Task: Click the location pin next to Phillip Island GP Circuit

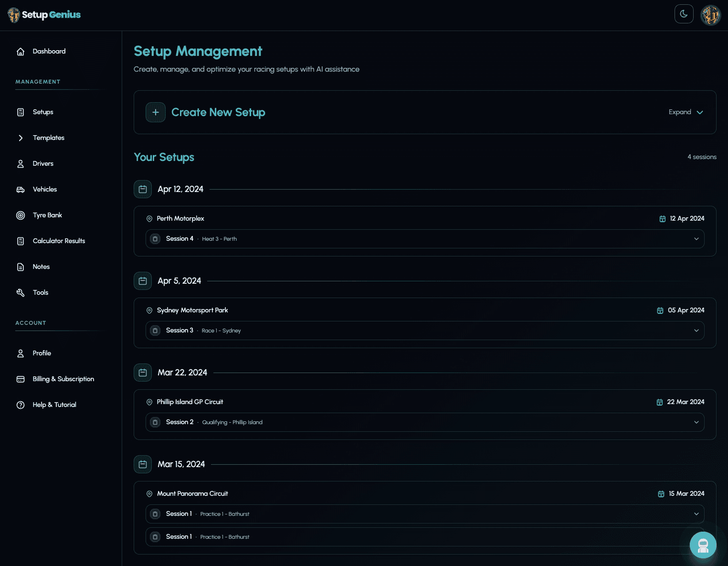Action: pyautogui.click(x=149, y=402)
